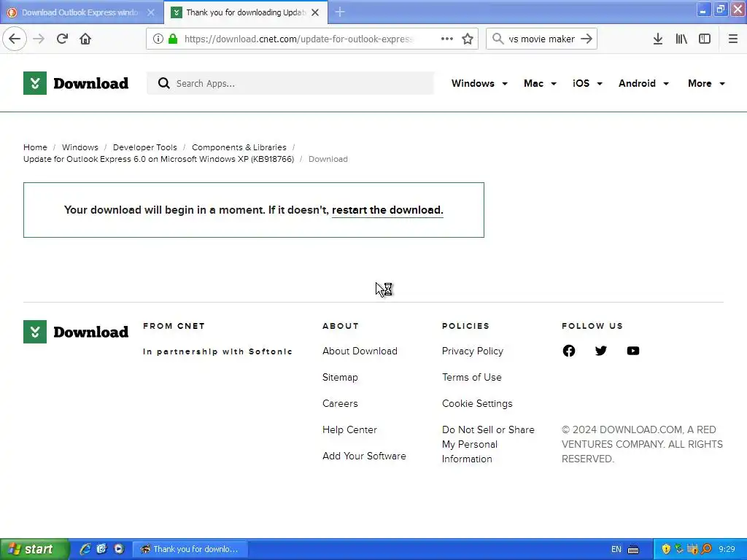The width and height of the screenshot is (747, 560).
Task: Open the Terms of Use link
Action: [472, 377]
